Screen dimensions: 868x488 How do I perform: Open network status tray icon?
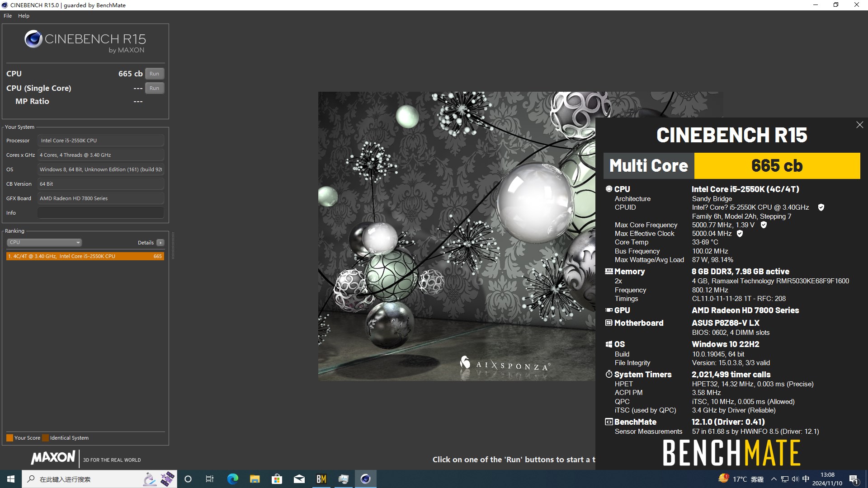784,479
